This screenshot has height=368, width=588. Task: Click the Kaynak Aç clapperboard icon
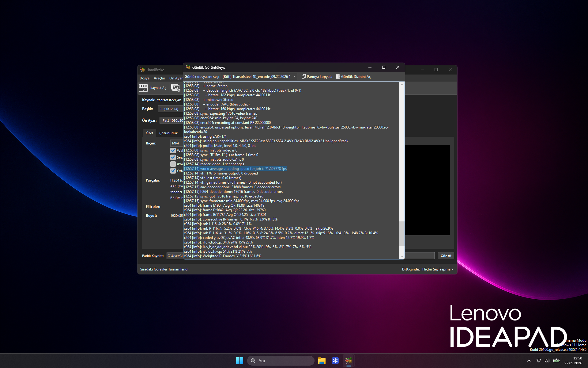click(x=143, y=88)
